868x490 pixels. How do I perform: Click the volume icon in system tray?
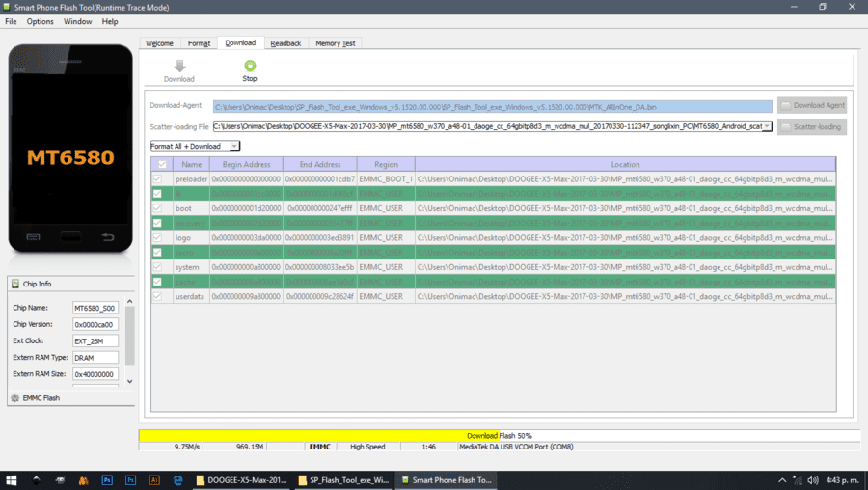(813, 480)
